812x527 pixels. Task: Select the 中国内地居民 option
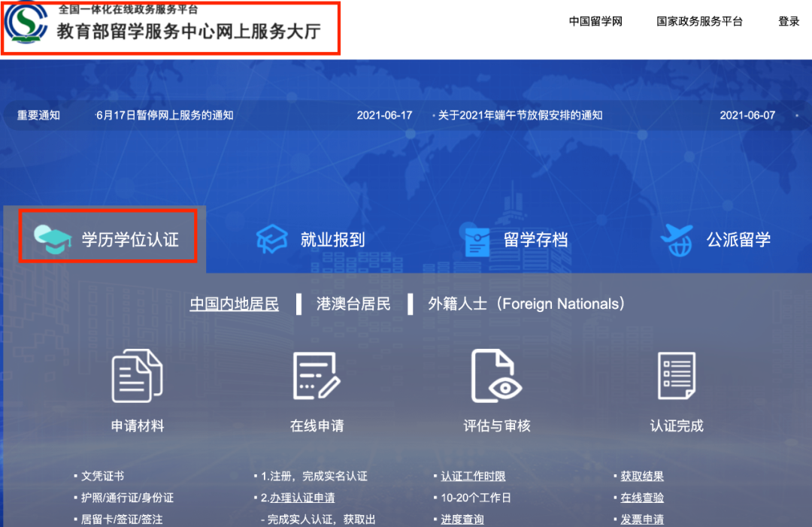click(233, 304)
